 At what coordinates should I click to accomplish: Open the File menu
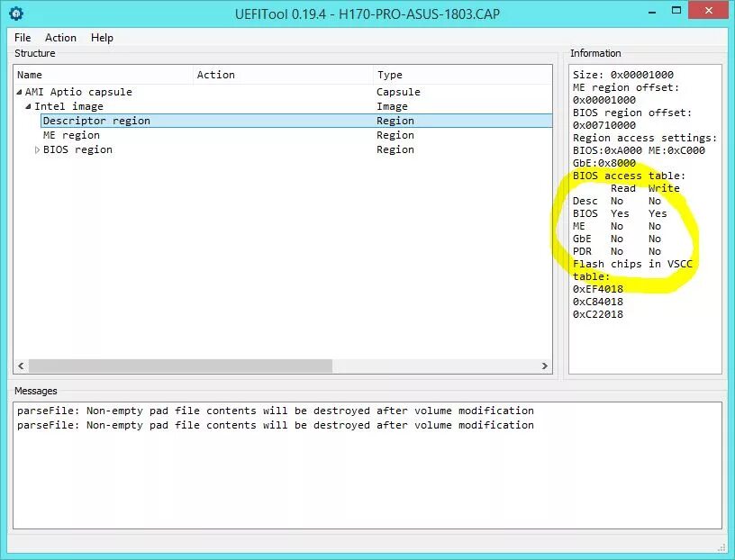(x=23, y=38)
